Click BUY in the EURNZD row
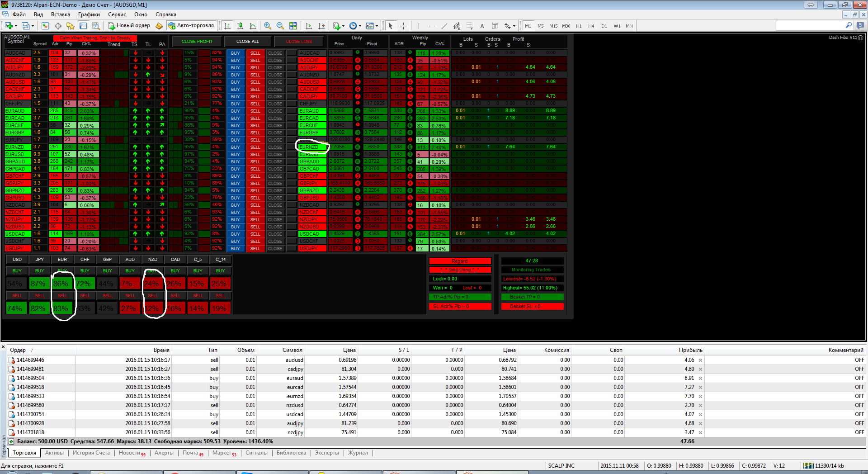Viewport: 868px width, 474px height. tap(236, 147)
